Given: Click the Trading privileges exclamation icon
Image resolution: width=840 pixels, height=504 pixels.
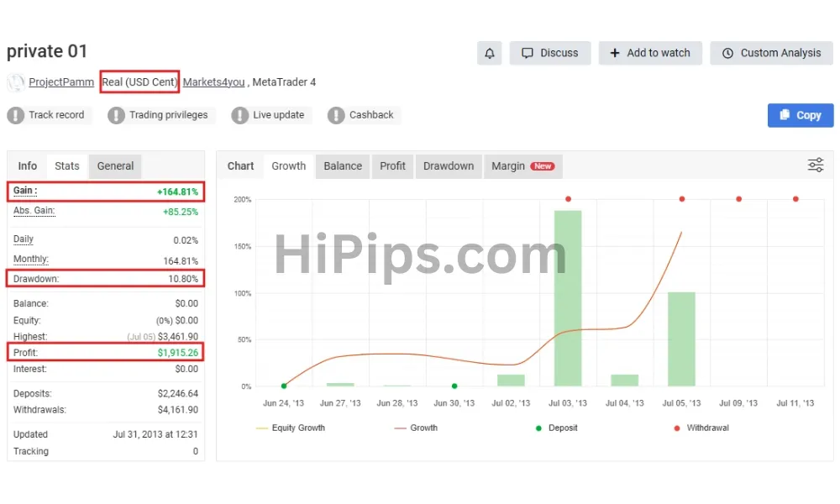Looking at the screenshot, I should pos(116,115).
